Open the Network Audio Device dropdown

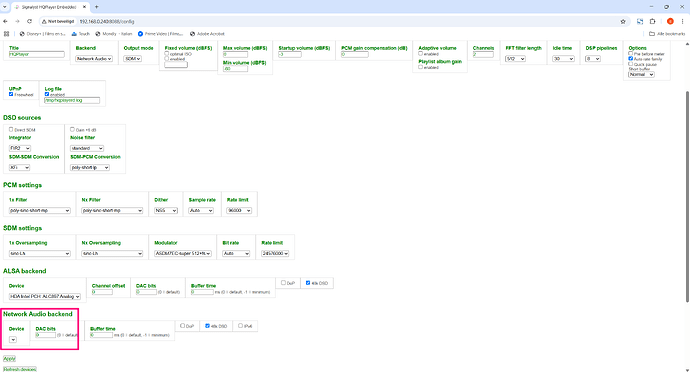13,340
